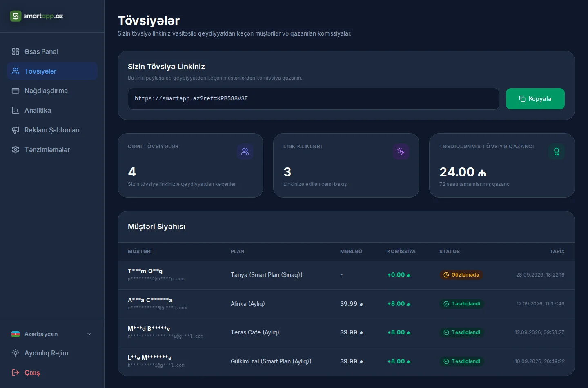Click the Tövsiyələr people icon in sidebar

click(16, 71)
